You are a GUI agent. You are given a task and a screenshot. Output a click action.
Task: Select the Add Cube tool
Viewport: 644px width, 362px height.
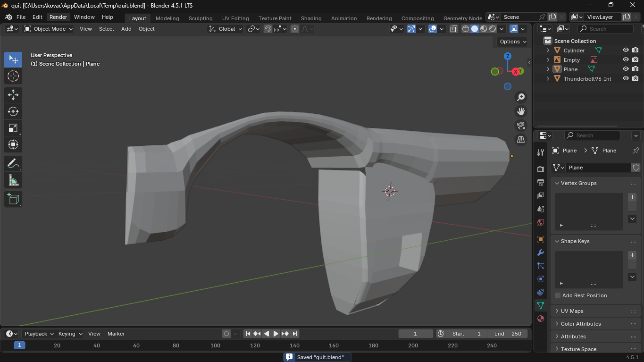13,199
